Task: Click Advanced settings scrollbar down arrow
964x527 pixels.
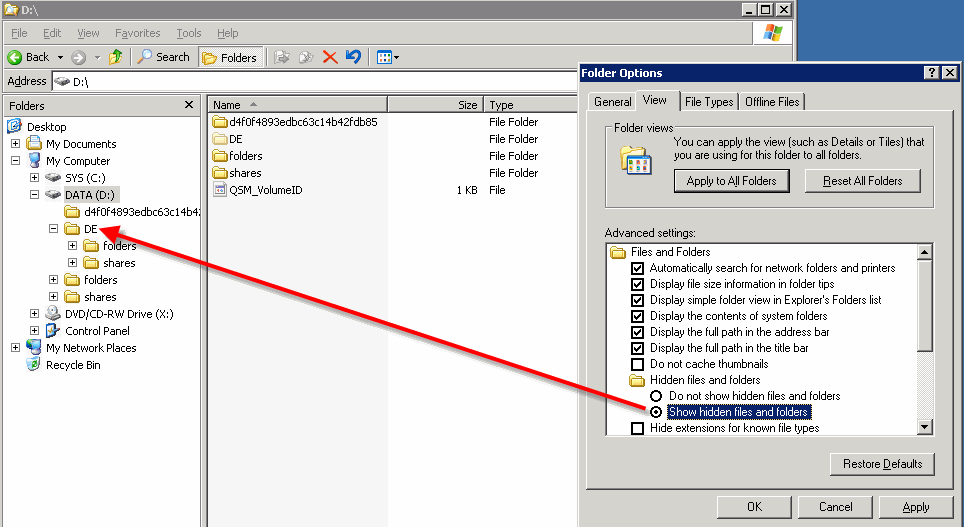Action: [x=925, y=426]
